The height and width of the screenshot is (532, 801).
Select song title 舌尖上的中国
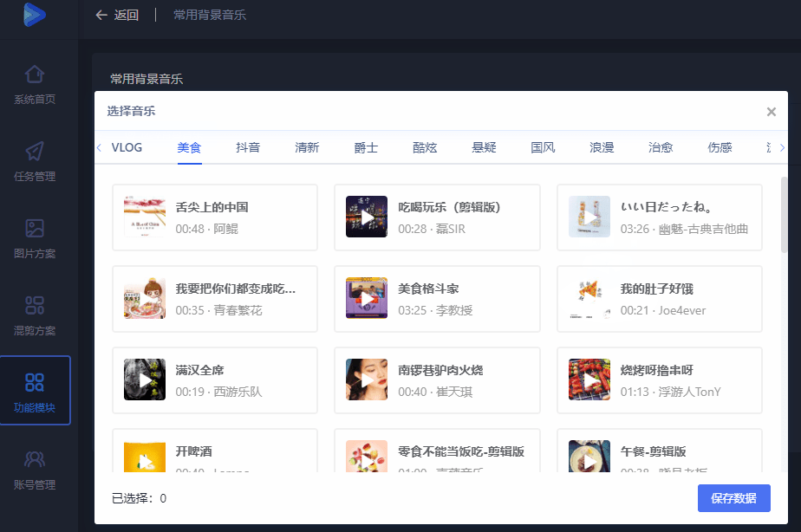(x=212, y=207)
